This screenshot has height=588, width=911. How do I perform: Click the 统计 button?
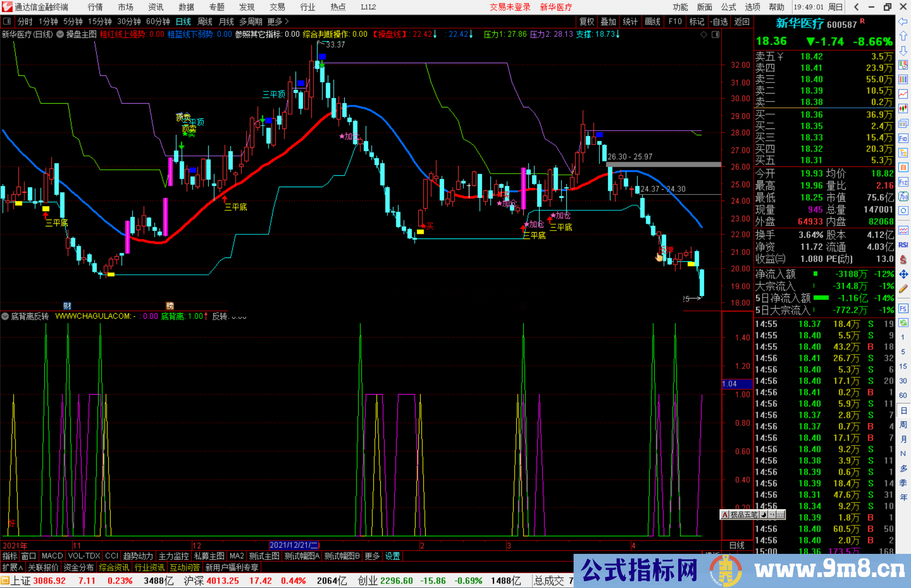(x=631, y=21)
